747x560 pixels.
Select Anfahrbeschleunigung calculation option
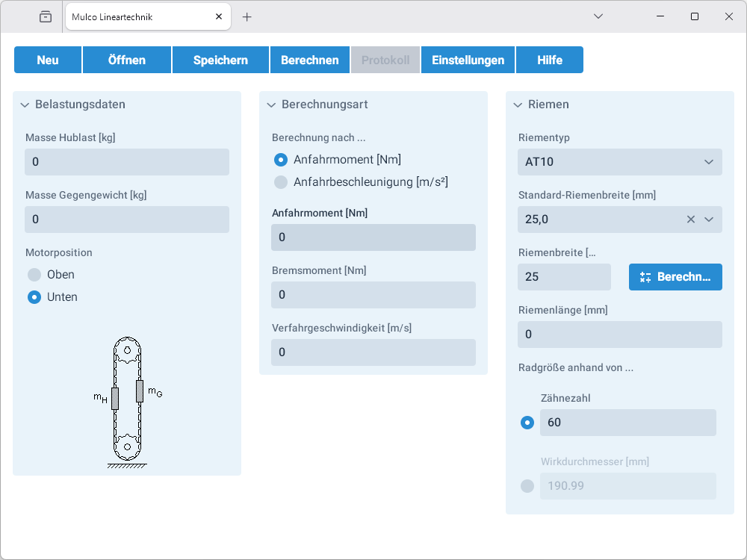click(x=281, y=182)
